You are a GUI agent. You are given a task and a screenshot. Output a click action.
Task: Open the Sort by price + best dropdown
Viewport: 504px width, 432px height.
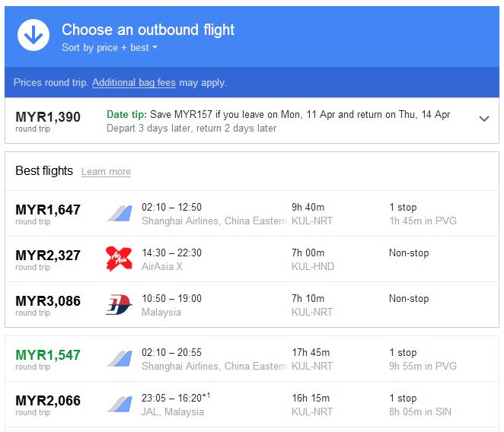(x=110, y=48)
